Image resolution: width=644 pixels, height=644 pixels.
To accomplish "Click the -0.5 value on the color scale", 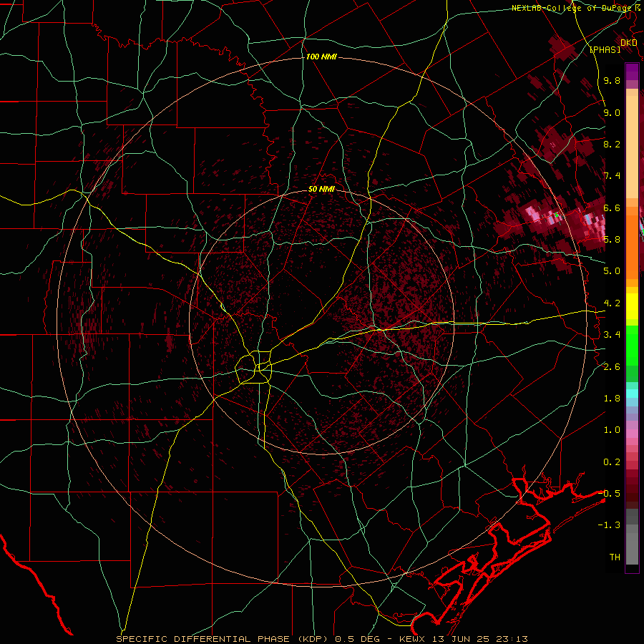I will pos(609,494).
